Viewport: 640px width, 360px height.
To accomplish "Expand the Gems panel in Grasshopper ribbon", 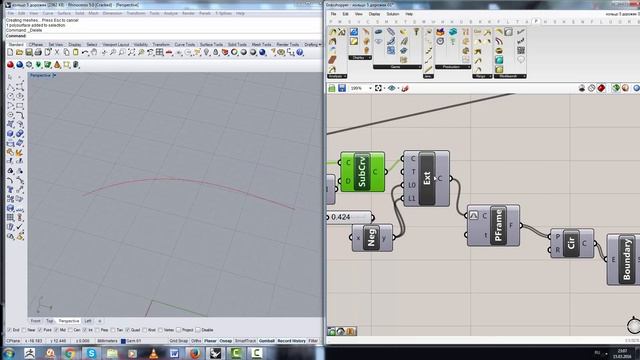I will [x=397, y=67].
